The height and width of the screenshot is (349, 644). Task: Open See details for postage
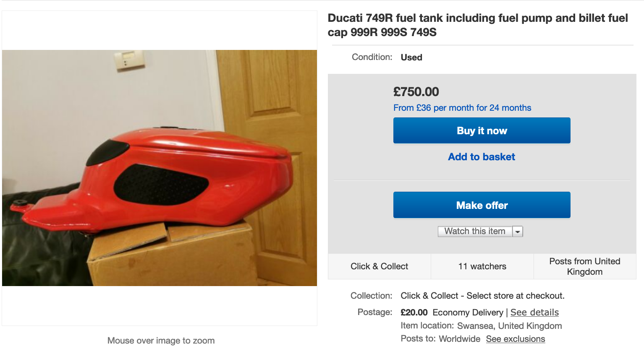(x=534, y=313)
